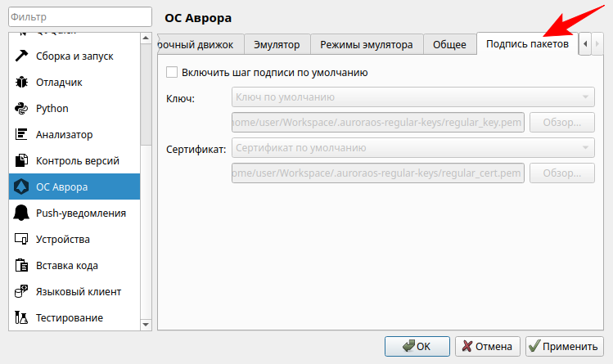
Task: Open the partially visible движок tab
Action: [x=201, y=44]
